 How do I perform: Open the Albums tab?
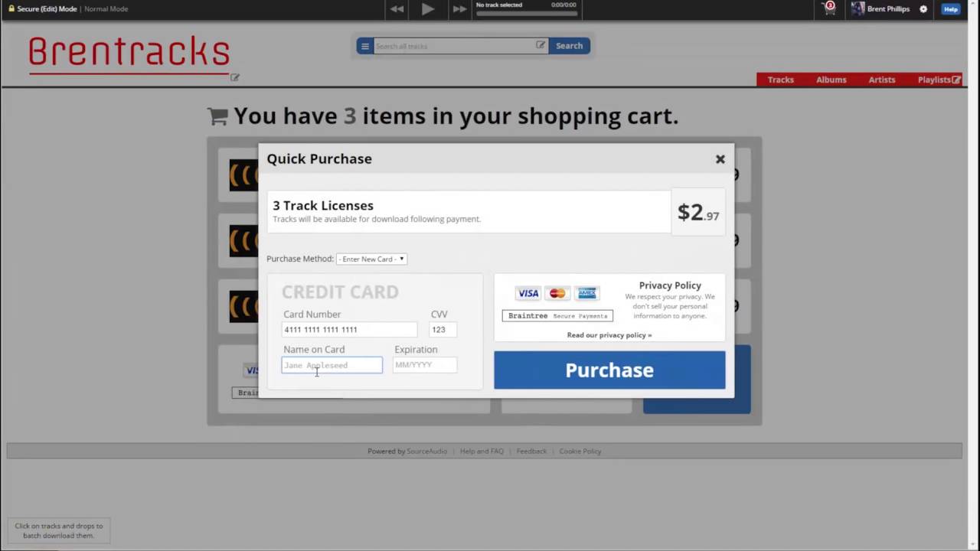coord(831,80)
